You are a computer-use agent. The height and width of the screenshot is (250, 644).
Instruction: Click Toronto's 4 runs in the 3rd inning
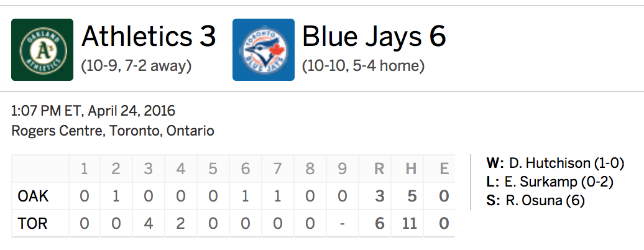[x=149, y=224]
